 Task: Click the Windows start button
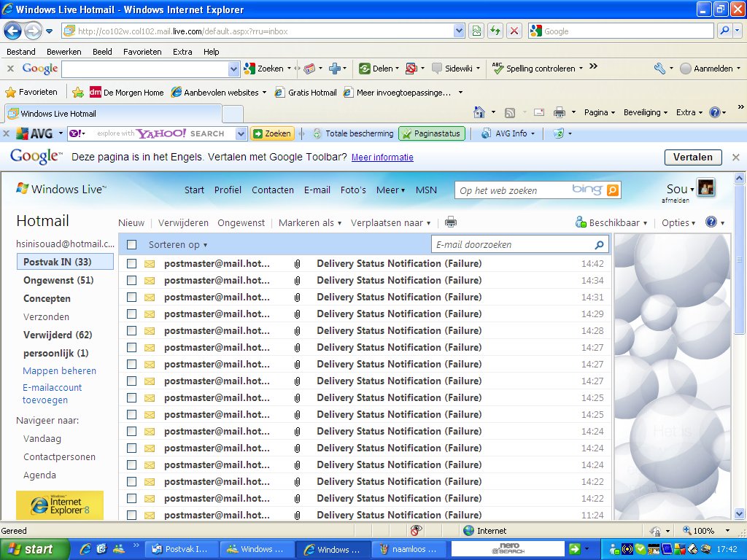tap(35, 549)
